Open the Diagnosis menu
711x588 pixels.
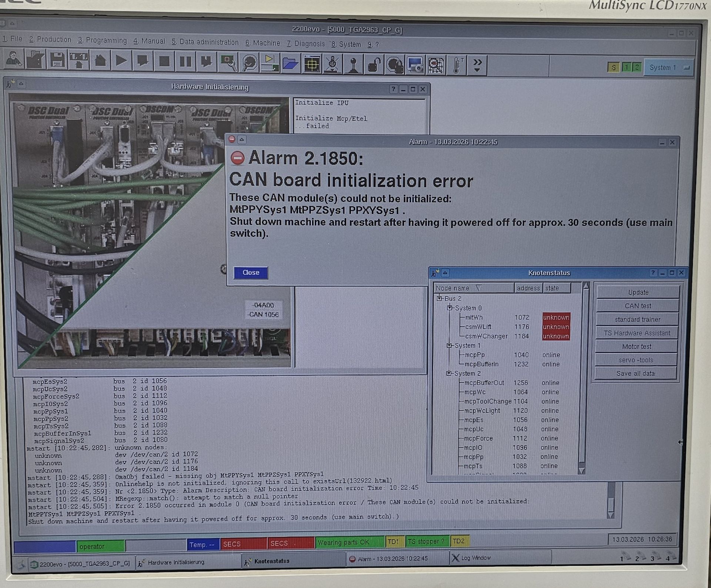pyautogui.click(x=306, y=44)
